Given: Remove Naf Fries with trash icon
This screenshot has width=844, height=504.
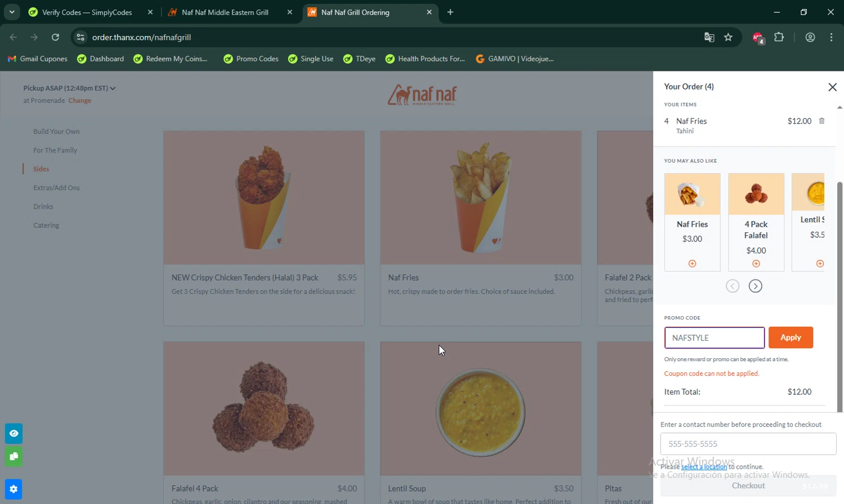Looking at the screenshot, I should tap(821, 121).
